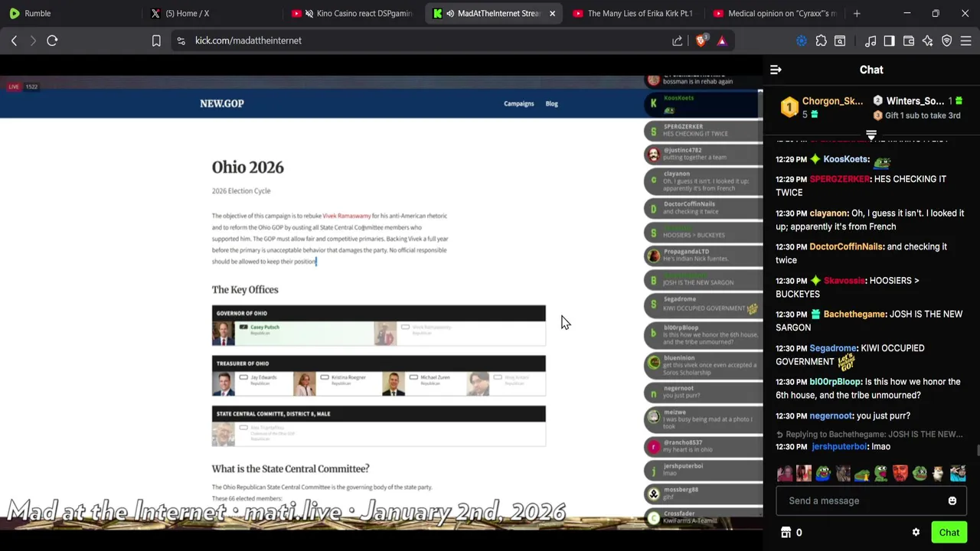
Task: Tick the Jay Edwards candidate checkbox
Action: click(x=243, y=377)
